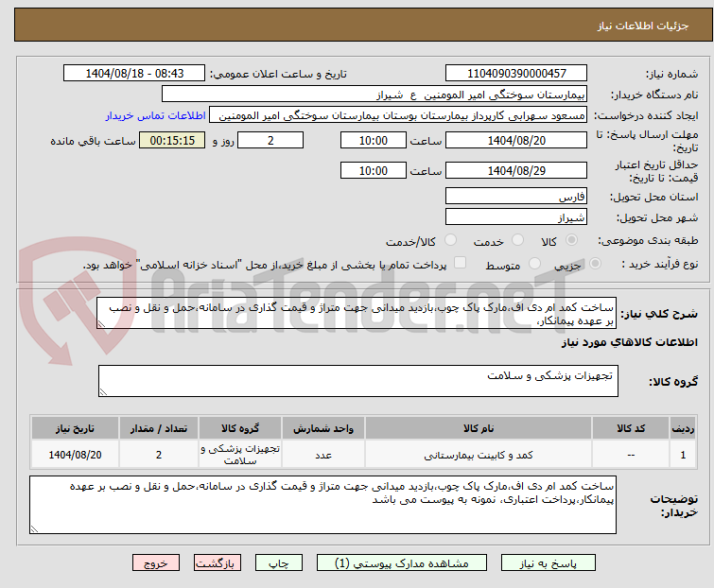
Task: Tick the اسناد خزانه اسلامی payment checkbox
Action: (461, 263)
